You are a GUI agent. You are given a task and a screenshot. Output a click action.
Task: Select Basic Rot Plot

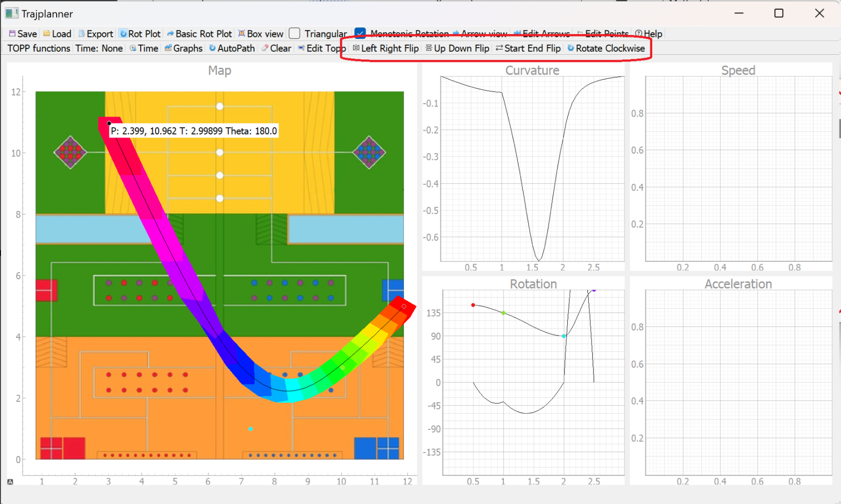point(199,34)
